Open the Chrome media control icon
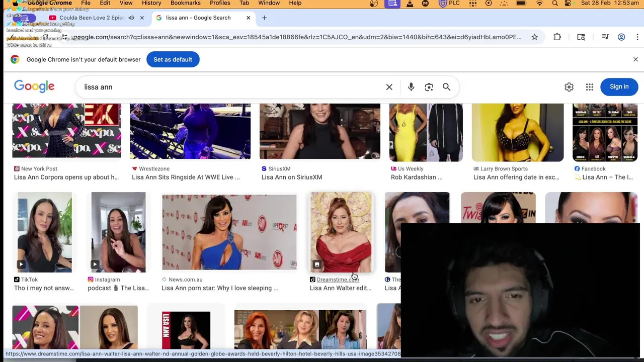The width and height of the screenshot is (644, 362). (x=605, y=37)
